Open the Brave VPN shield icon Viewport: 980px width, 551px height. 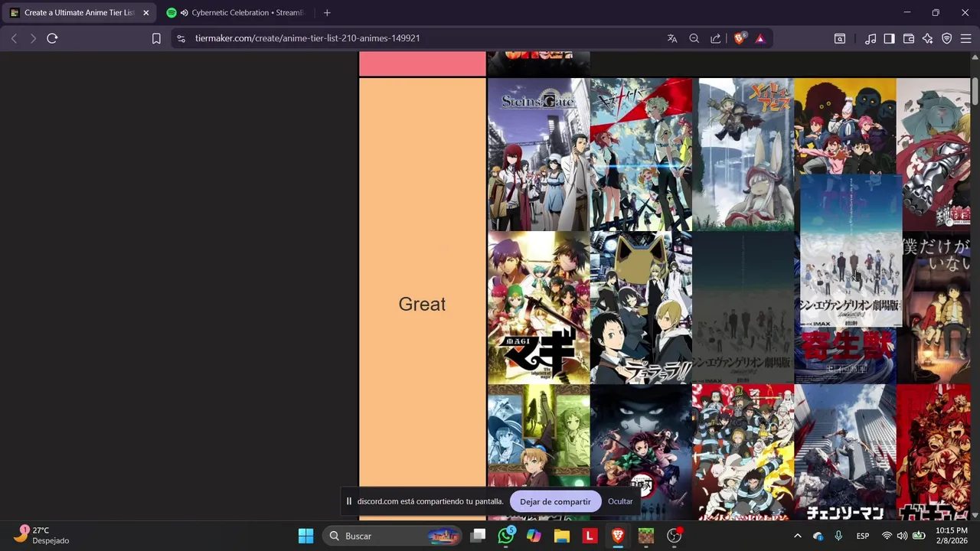[x=947, y=38]
